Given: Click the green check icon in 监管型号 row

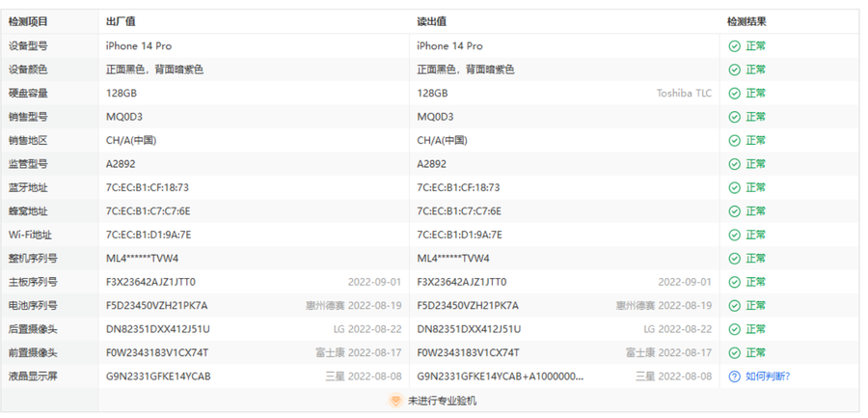Looking at the screenshot, I should pos(734,164).
